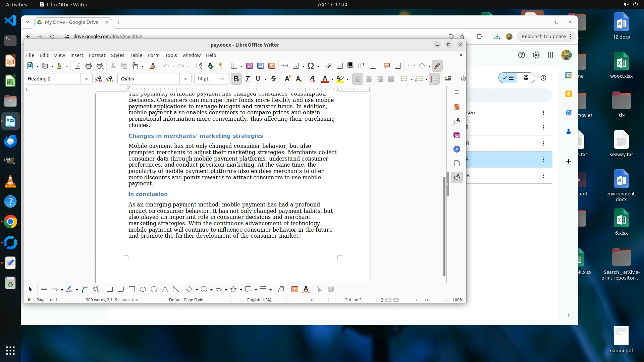Viewport: 644px width, 362px height.
Task: Toggle formatting marks pilcrow icon
Action: [221, 66]
